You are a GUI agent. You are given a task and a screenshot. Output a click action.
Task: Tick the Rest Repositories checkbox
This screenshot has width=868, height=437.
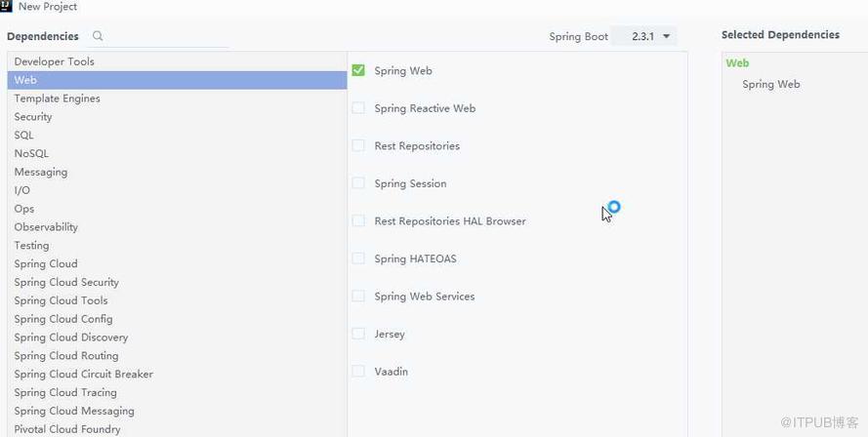pyautogui.click(x=358, y=145)
